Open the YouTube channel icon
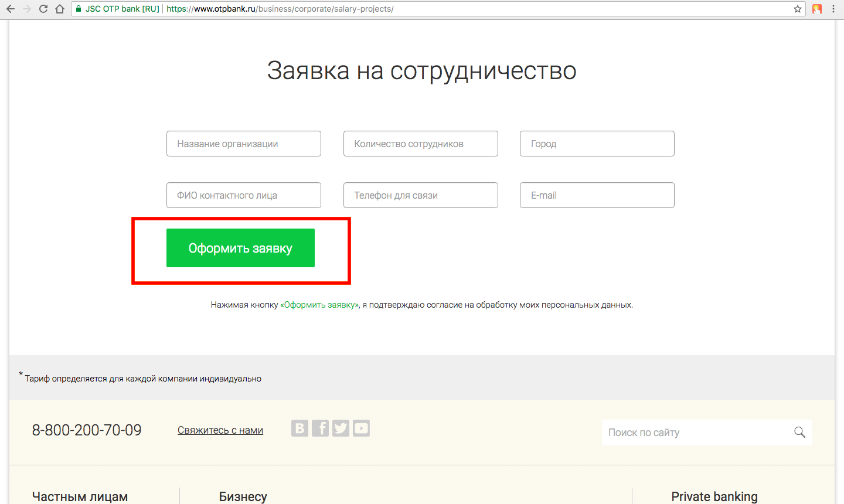Viewport: 844px width, 504px height. point(361,428)
